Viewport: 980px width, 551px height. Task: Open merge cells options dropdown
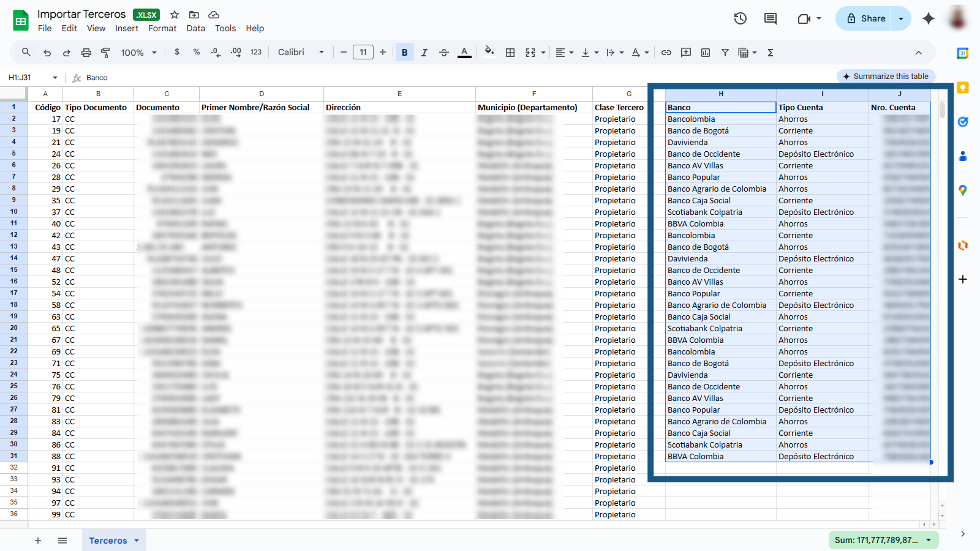543,53
